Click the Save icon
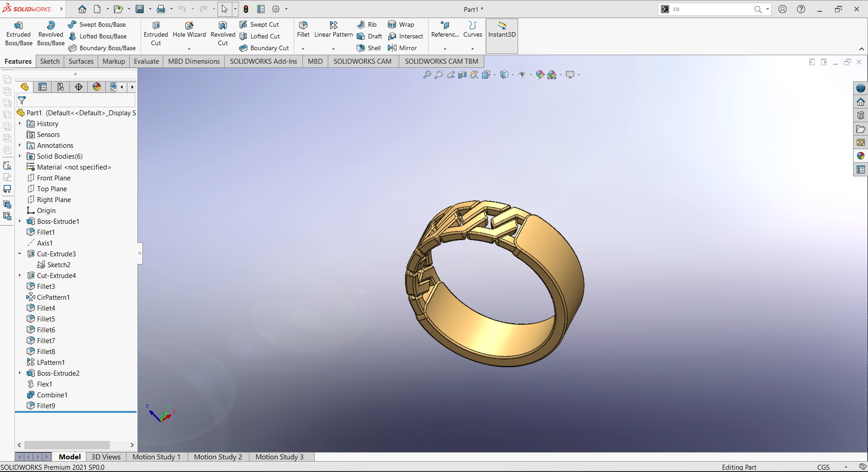 (x=140, y=9)
